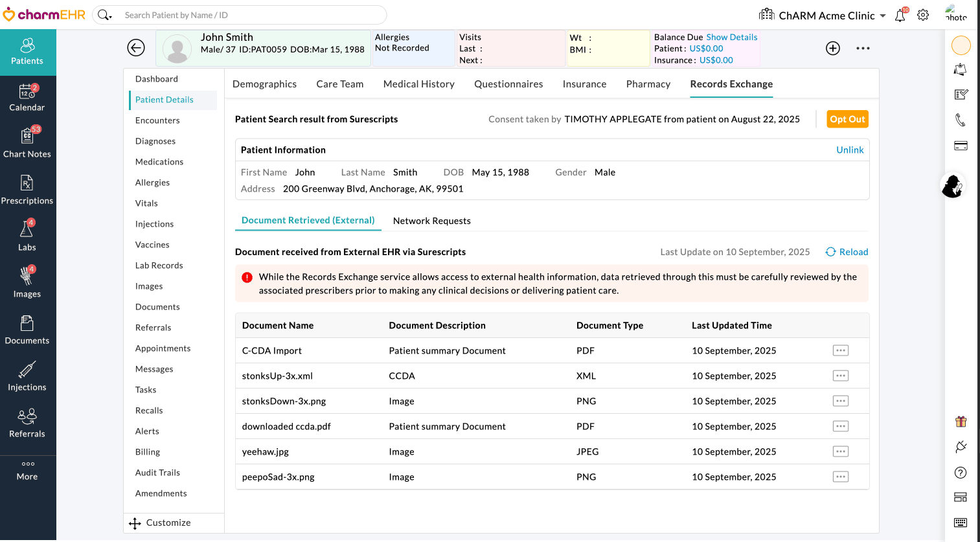This screenshot has height=542, width=980.
Task: Expand the ChARM Acme Clinic dropdown
Action: tap(883, 16)
